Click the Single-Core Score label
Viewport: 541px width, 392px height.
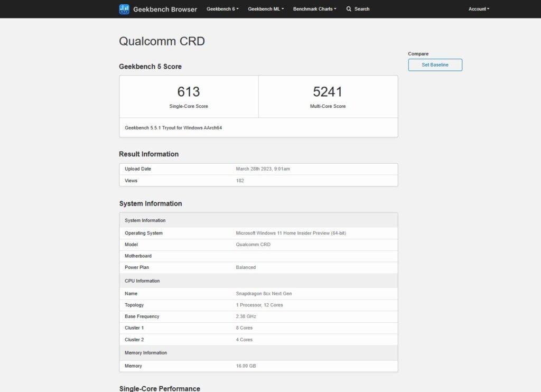pos(189,106)
